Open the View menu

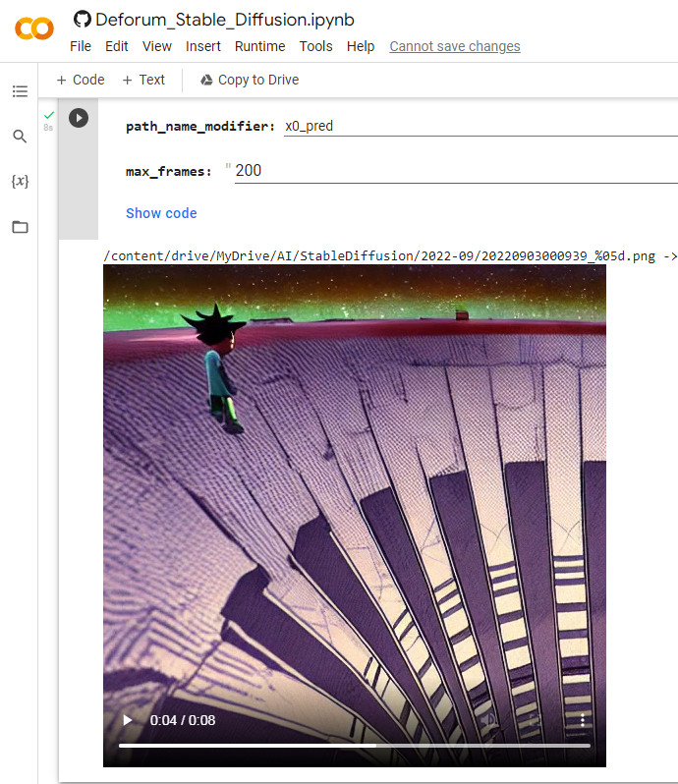[x=157, y=46]
